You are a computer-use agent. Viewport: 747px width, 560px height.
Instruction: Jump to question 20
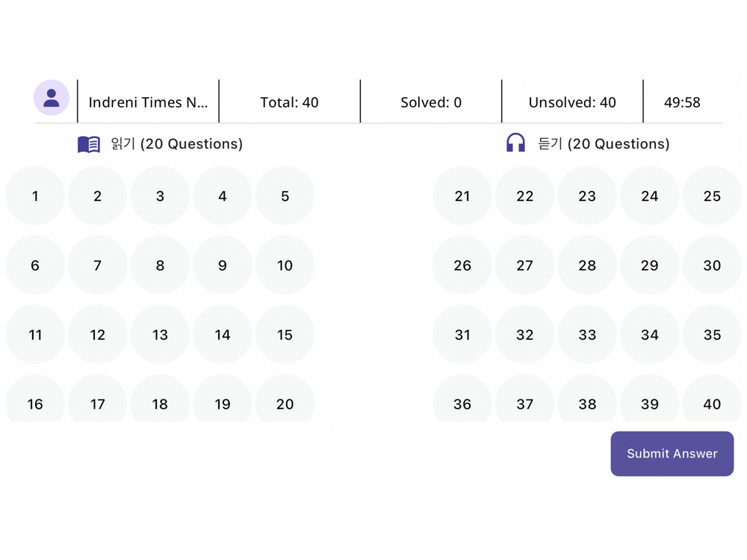tap(285, 403)
